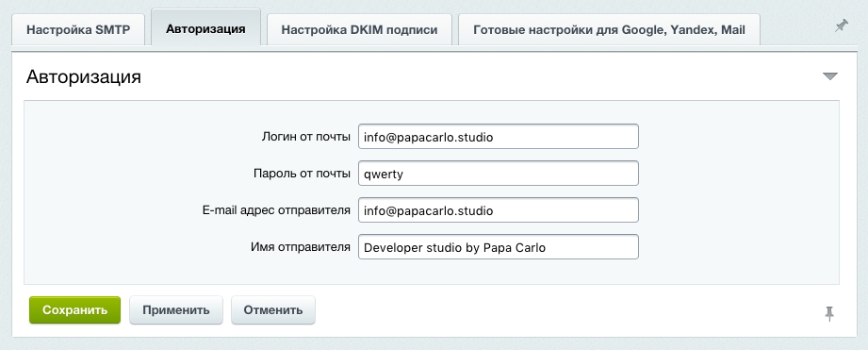Click the empty area below Имя отправителя field
This screenshot has height=350, width=868.
coord(432,272)
